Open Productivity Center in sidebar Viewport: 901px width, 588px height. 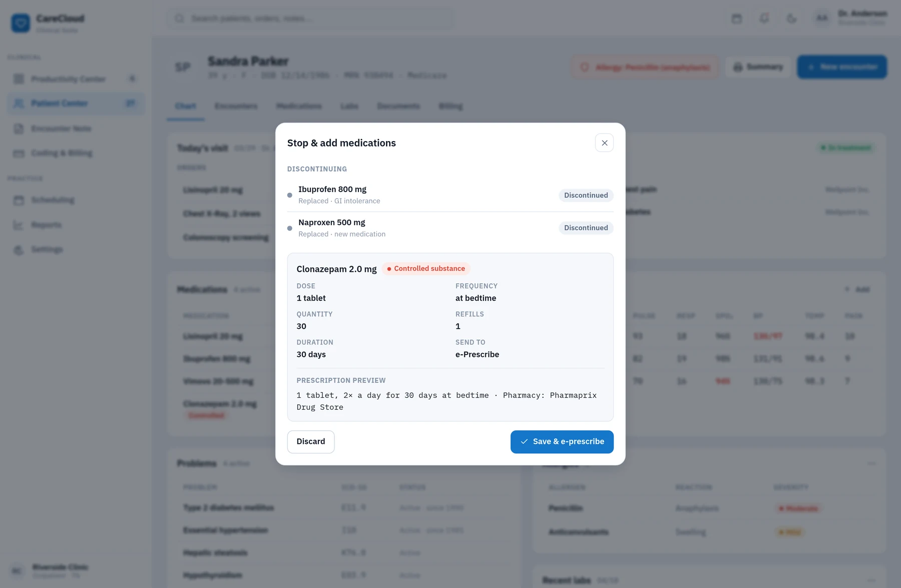coord(76,79)
